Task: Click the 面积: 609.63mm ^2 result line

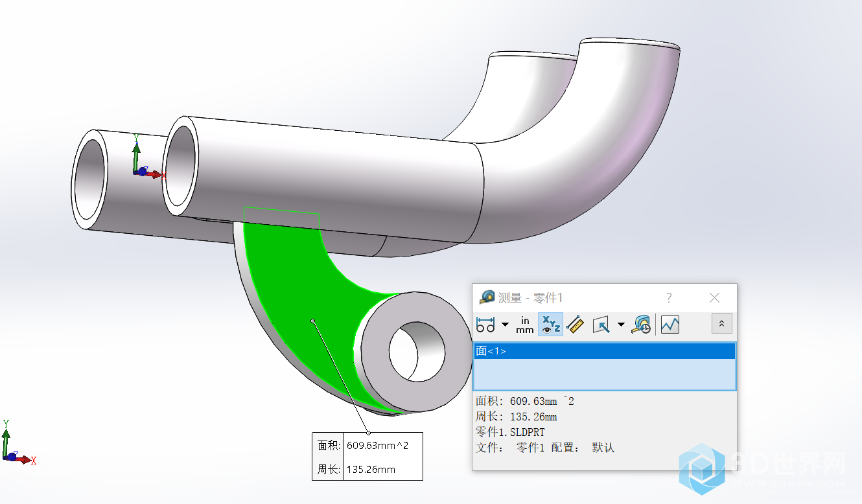Action: point(525,401)
